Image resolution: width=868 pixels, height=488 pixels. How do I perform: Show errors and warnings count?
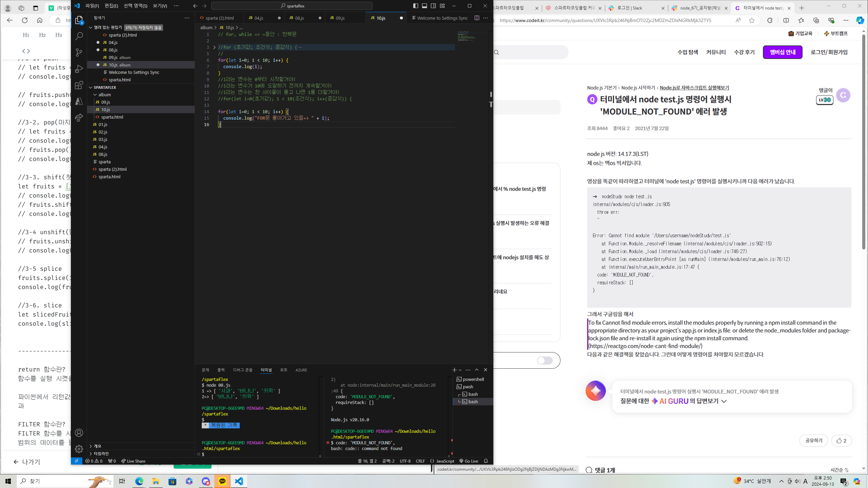click(94, 461)
